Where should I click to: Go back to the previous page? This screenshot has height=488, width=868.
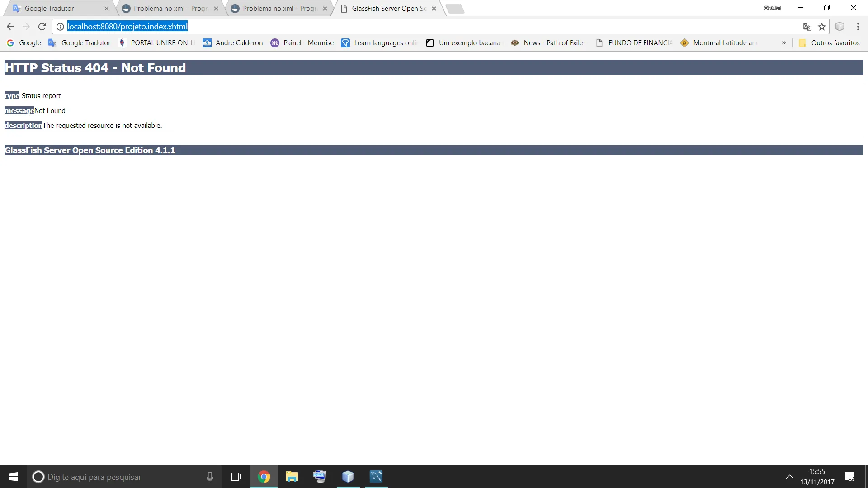click(x=10, y=27)
